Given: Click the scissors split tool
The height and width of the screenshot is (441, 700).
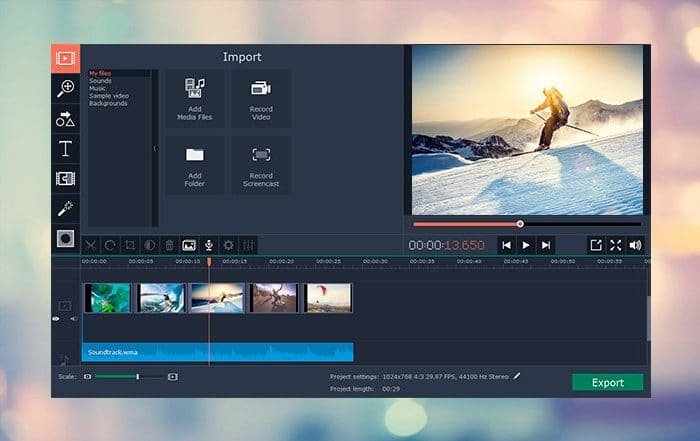Looking at the screenshot, I should pyautogui.click(x=90, y=244).
